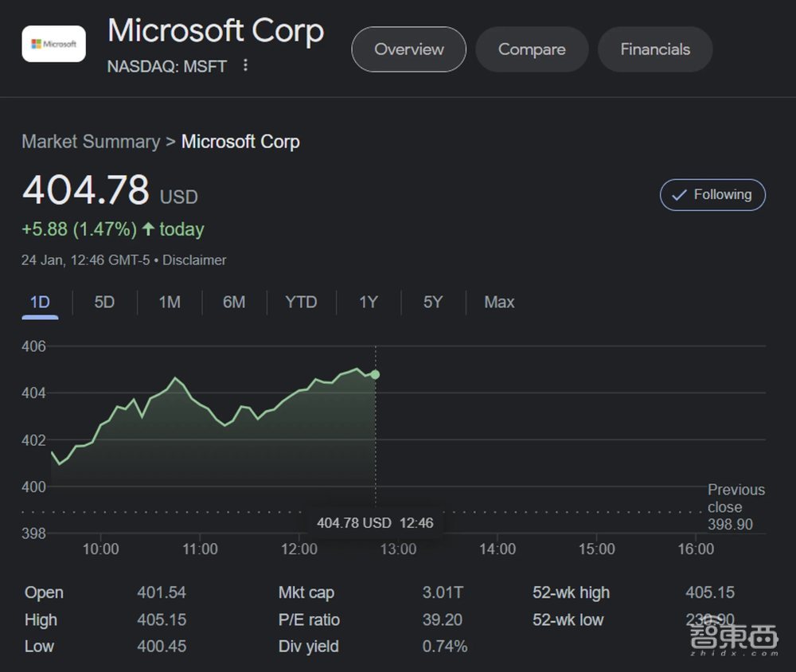
Task: Click the P/E ratio value 39.20
Action: pyautogui.click(x=442, y=619)
